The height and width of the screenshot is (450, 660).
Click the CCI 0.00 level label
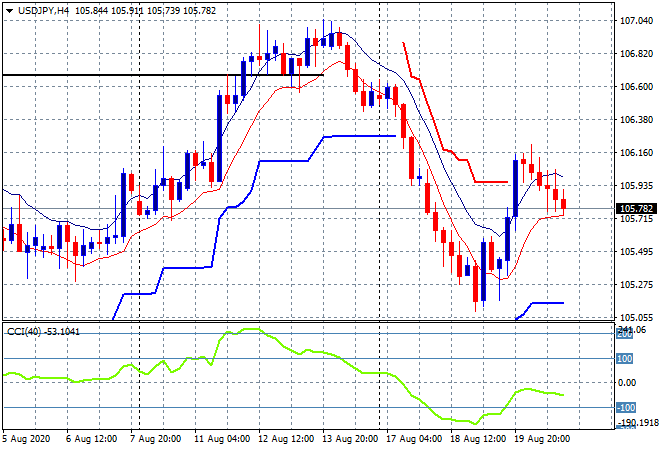pos(627,383)
